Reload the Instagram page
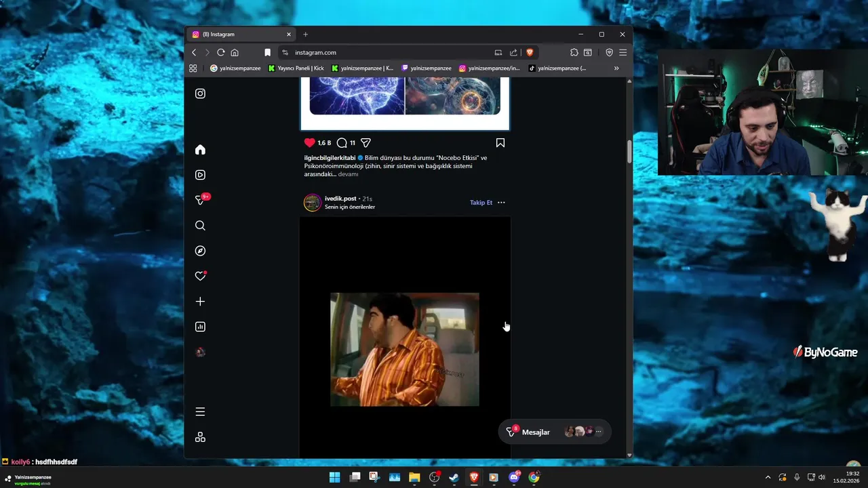868x488 pixels. (220, 52)
